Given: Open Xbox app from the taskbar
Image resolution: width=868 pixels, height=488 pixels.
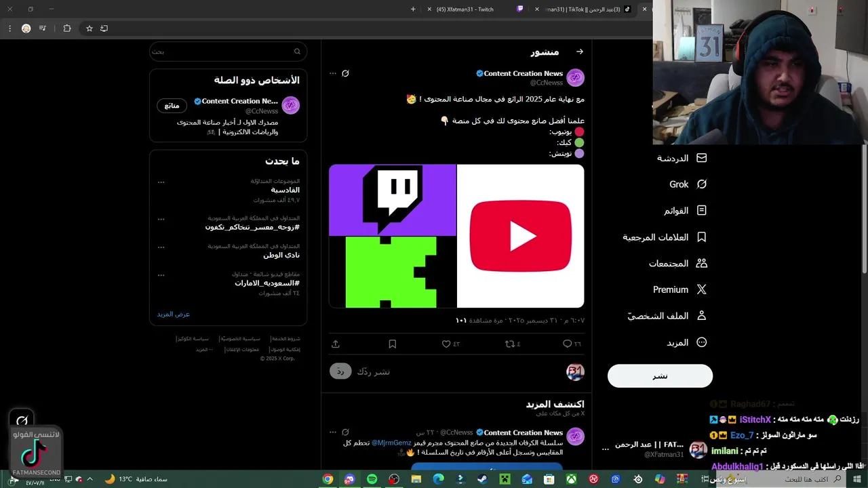Looking at the screenshot, I should [x=572, y=479].
